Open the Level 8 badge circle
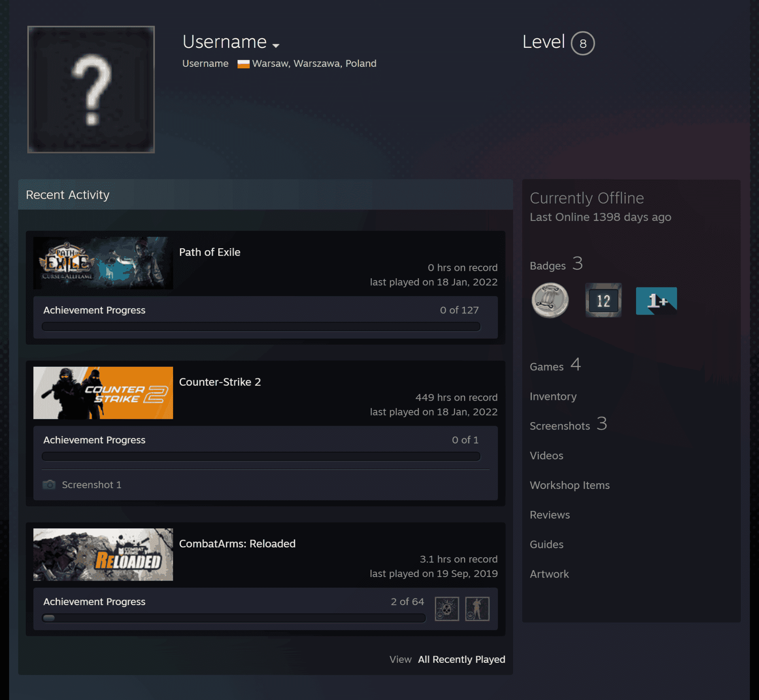The height and width of the screenshot is (700, 759). pos(583,43)
